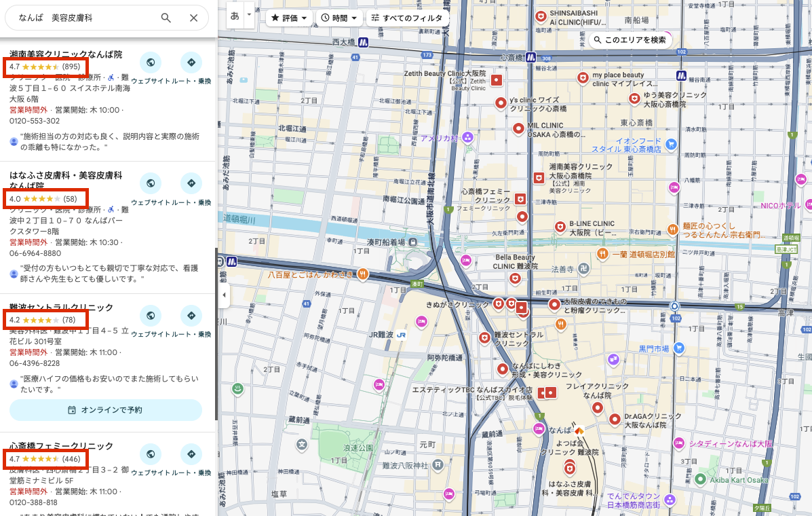Click 黒門市場 shopping icon
Image resolution: width=812 pixels, height=516 pixels.
click(x=678, y=348)
